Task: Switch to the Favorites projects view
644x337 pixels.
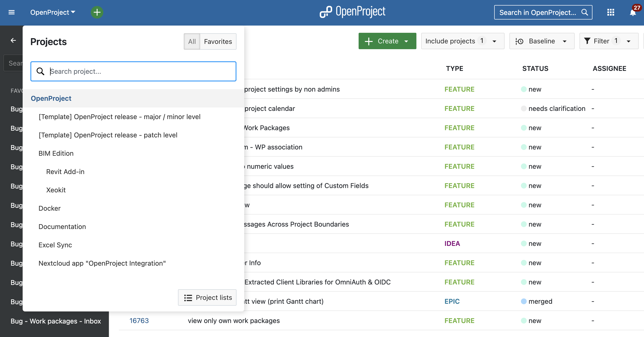Action: coord(218,41)
